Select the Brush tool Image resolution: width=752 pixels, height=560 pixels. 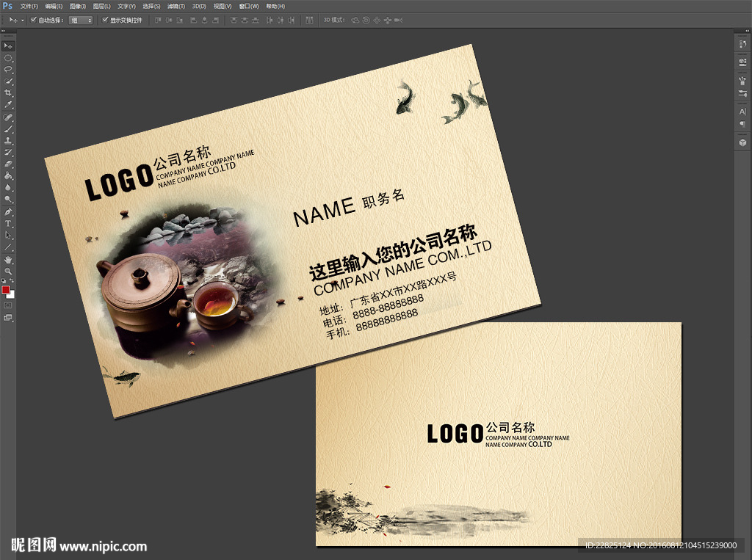(x=8, y=129)
